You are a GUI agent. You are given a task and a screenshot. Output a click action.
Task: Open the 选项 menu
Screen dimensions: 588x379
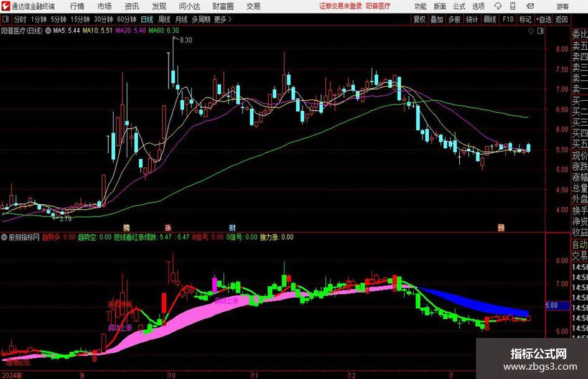point(478,6)
